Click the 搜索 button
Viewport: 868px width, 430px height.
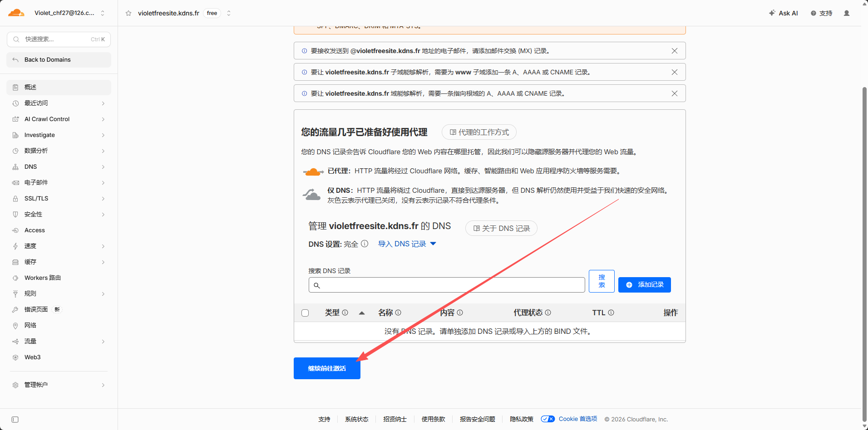(602, 281)
